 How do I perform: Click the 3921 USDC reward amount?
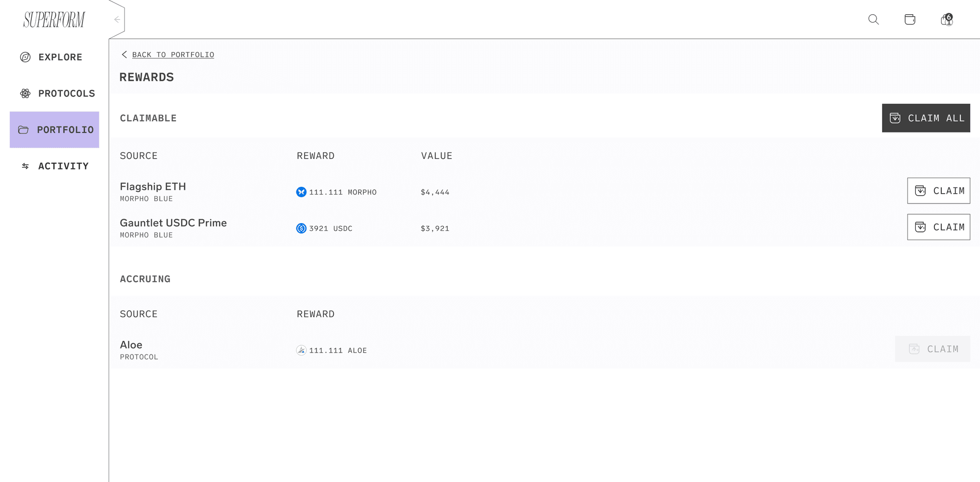pyautogui.click(x=331, y=228)
